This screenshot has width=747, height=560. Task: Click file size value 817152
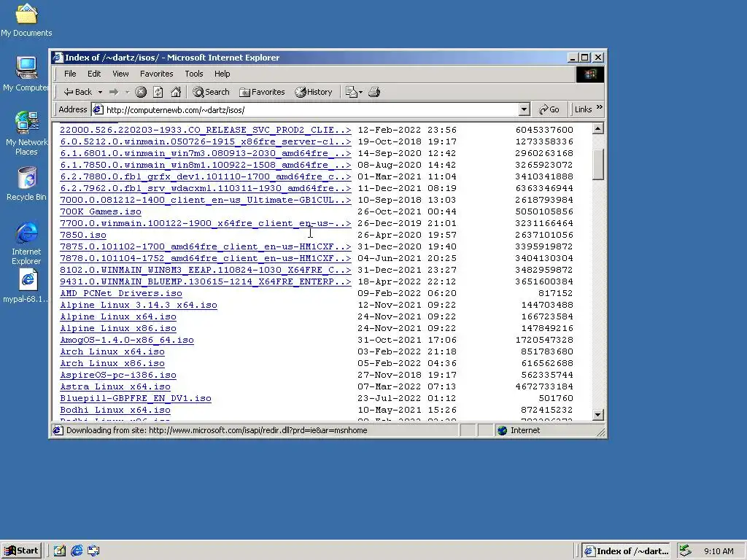pos(555,293)
